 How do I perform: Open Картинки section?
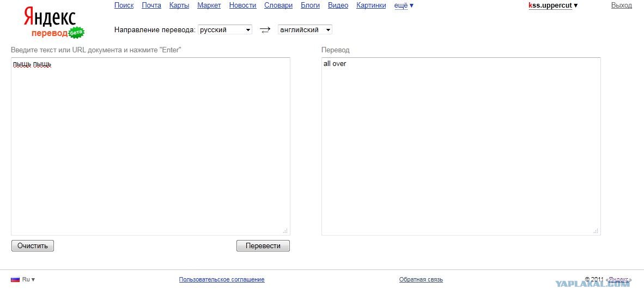click(x=371, y=5)
